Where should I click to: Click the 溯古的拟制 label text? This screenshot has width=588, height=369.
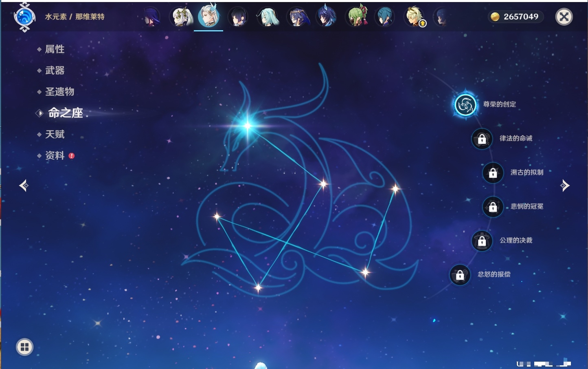click(527, 172)
